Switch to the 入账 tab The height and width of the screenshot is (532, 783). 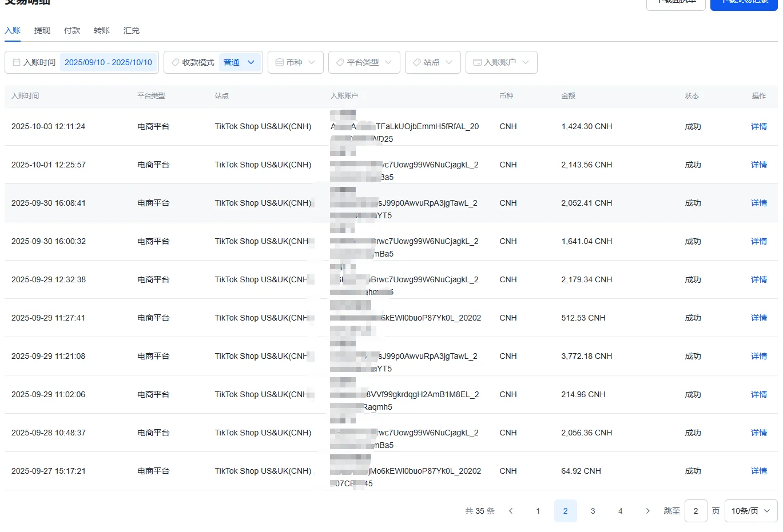13,30
